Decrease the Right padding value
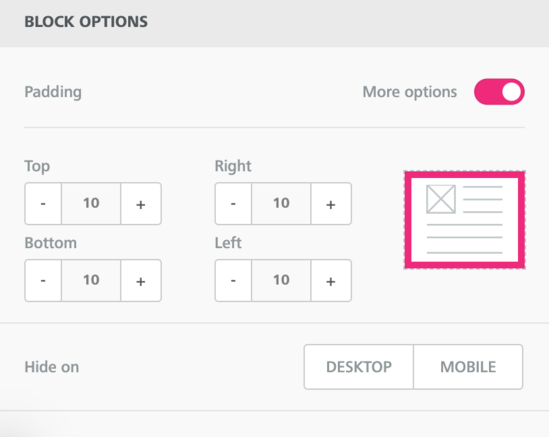The width and height of the screenshot is (549, 437). (x=233, y=203)
